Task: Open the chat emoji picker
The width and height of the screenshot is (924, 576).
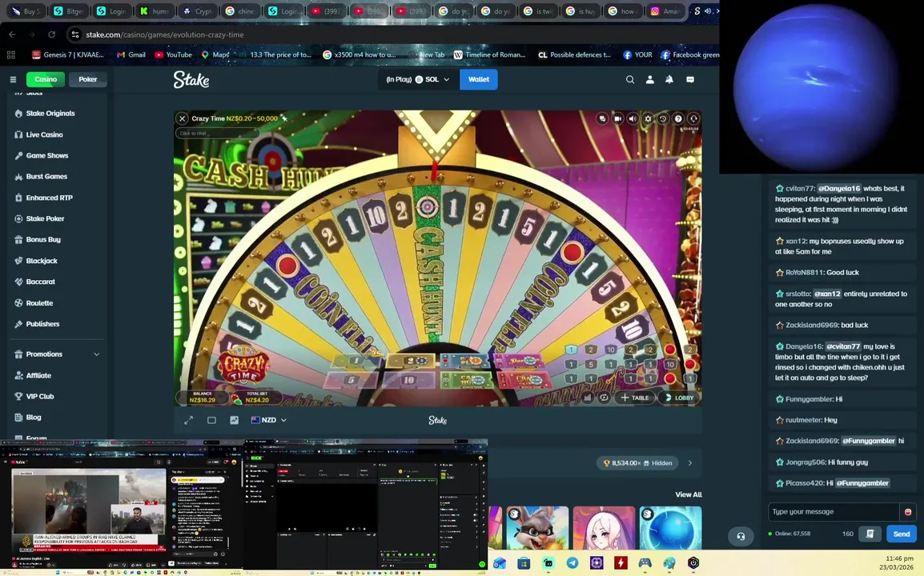Action: [x=907, y=512]
